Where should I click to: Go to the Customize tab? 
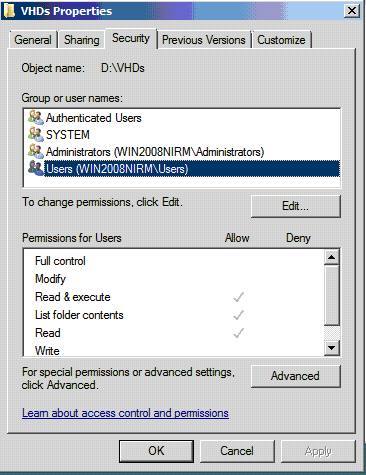point(281,40)
